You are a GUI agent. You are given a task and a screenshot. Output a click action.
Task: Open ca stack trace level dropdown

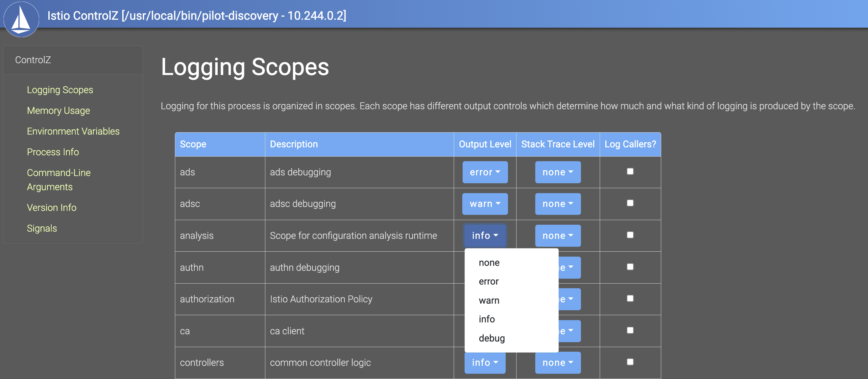tap(569, 331)
